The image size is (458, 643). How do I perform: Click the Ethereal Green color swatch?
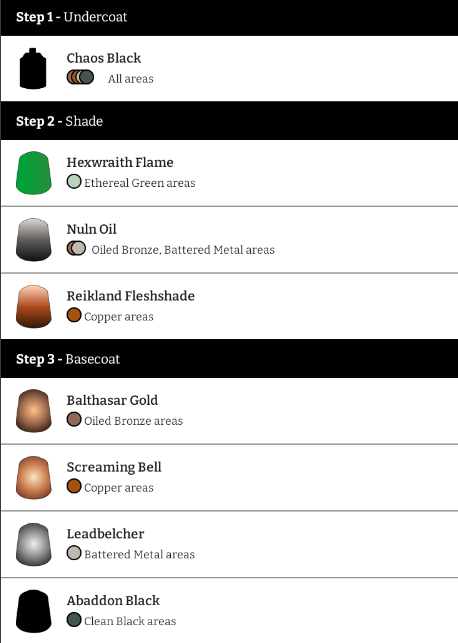tap(74, 182)
